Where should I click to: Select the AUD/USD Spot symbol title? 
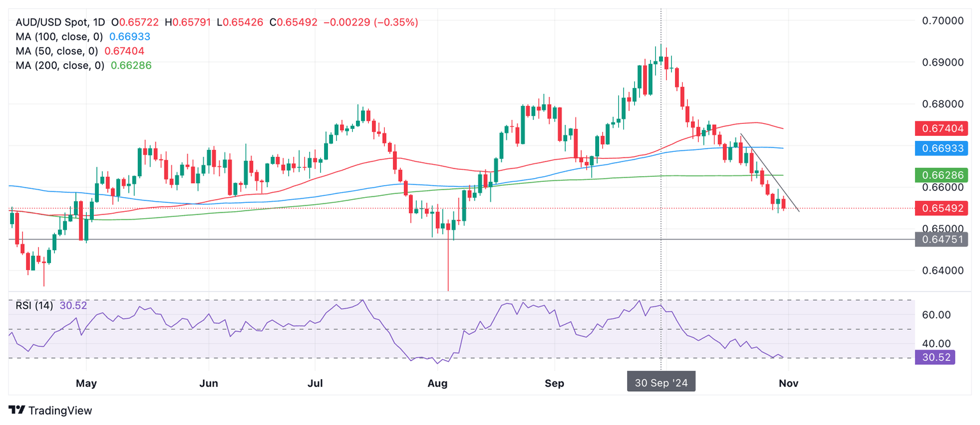click(54, 22)
